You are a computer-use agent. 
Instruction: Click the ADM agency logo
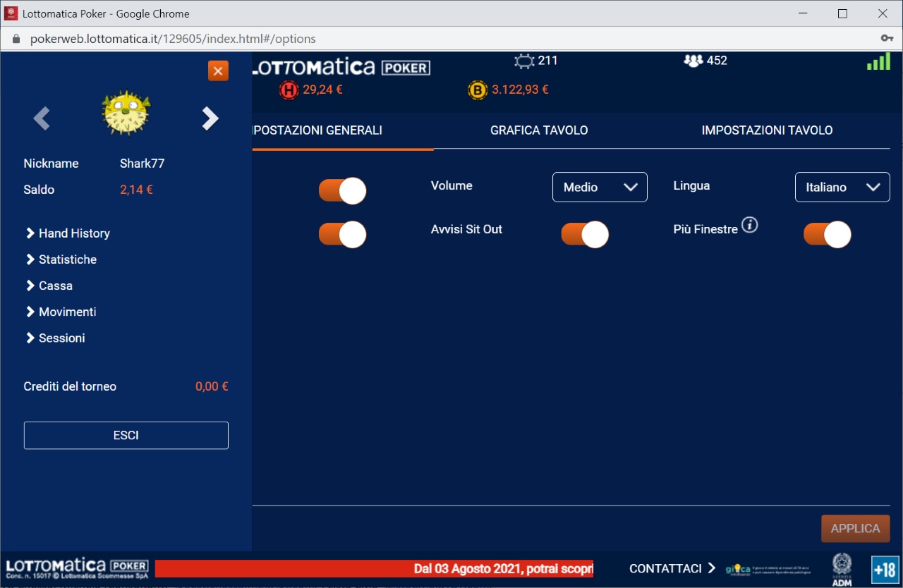point(842,570)
